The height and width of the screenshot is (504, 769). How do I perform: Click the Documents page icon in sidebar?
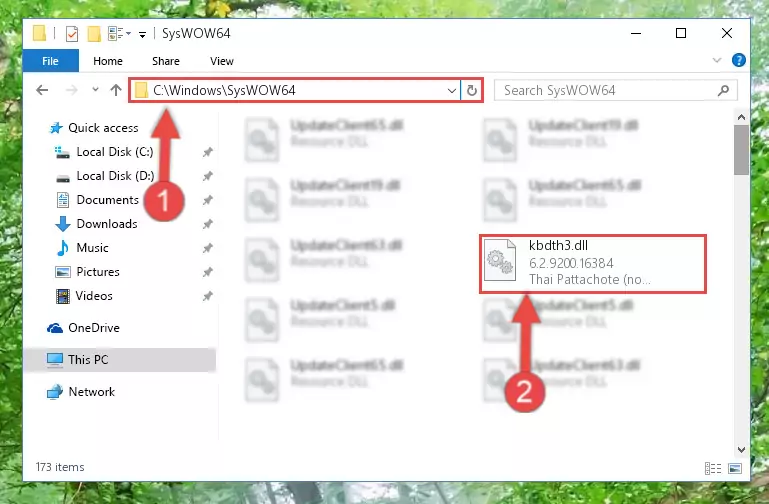point(63,200)
